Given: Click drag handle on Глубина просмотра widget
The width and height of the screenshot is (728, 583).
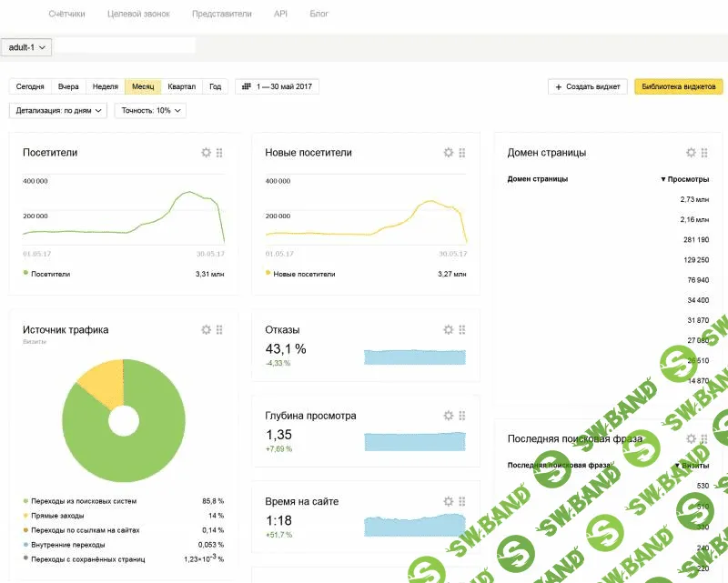Looking at the screenshot, I should 462,416.
